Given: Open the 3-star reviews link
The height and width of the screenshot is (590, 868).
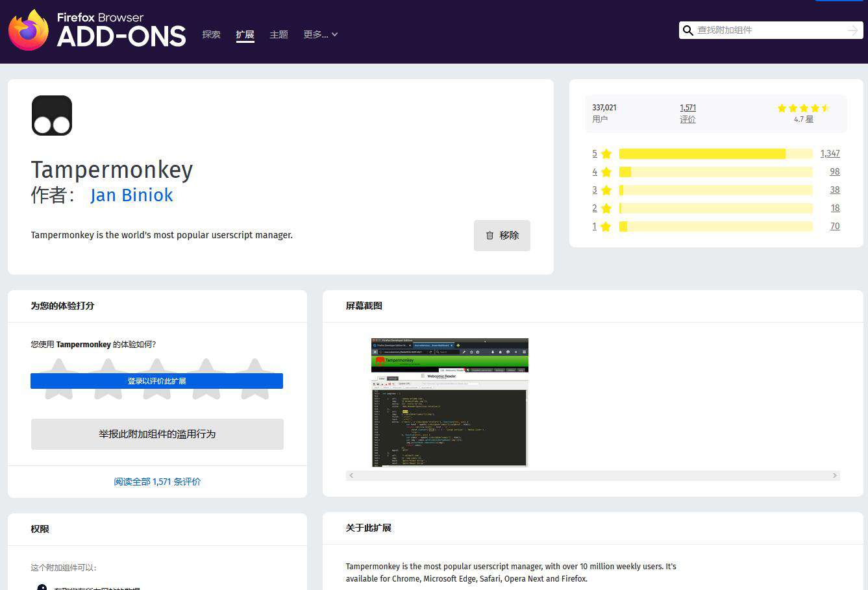Looking at the screenshot, I should [595, 190].
